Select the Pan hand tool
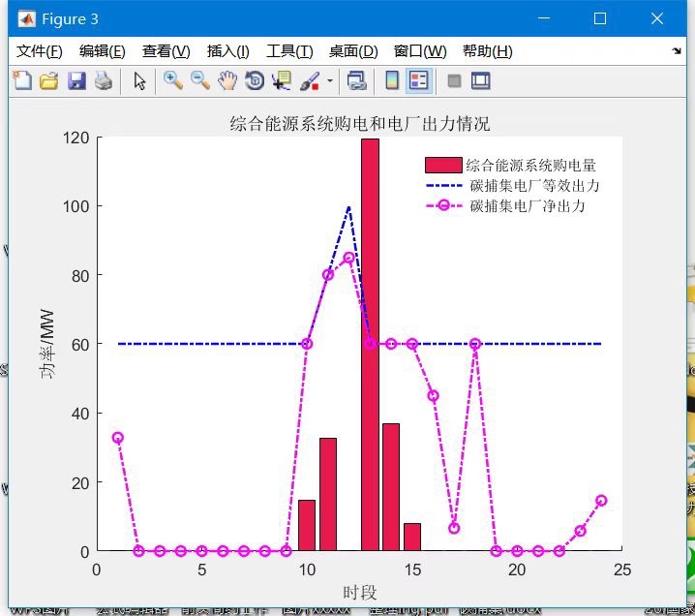 (x=227, y=80)
